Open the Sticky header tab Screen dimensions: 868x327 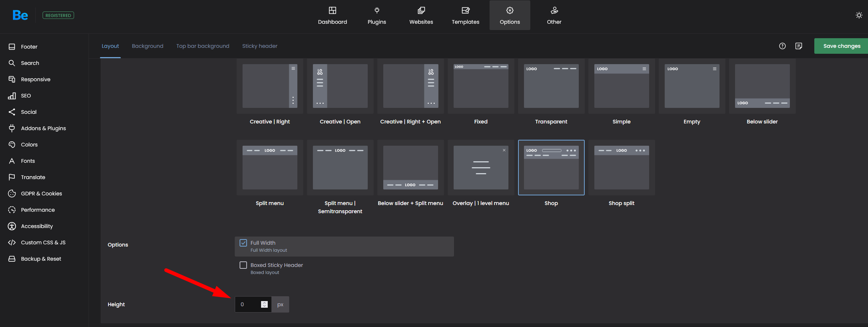click(x=260, y=46)
